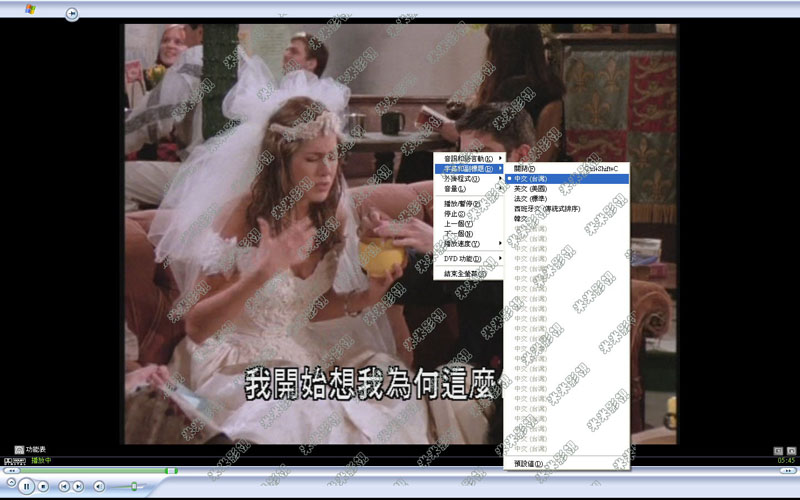Choose 預設值(D) in the subtitle submenu
This screenshot has width=800, height=500.
pyautogui.click(x=567, y=464)
